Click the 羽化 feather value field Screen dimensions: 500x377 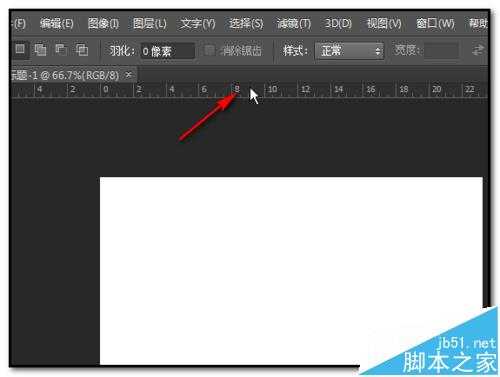pyautogui.click(x=168, y=51)
